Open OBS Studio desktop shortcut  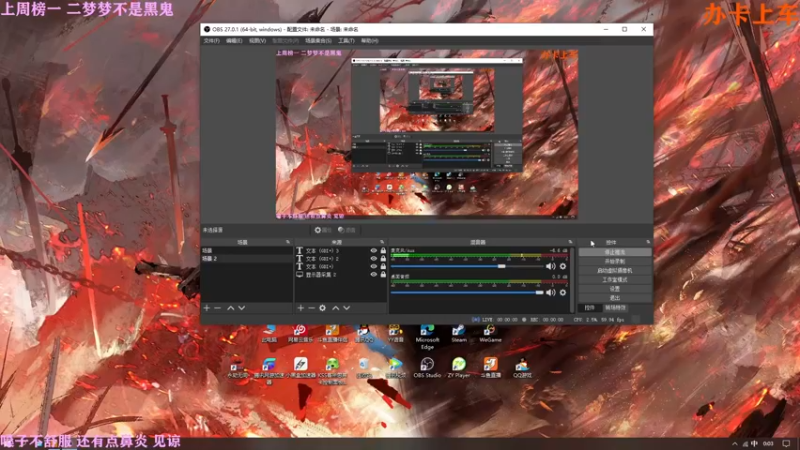(x=427, y=367)
